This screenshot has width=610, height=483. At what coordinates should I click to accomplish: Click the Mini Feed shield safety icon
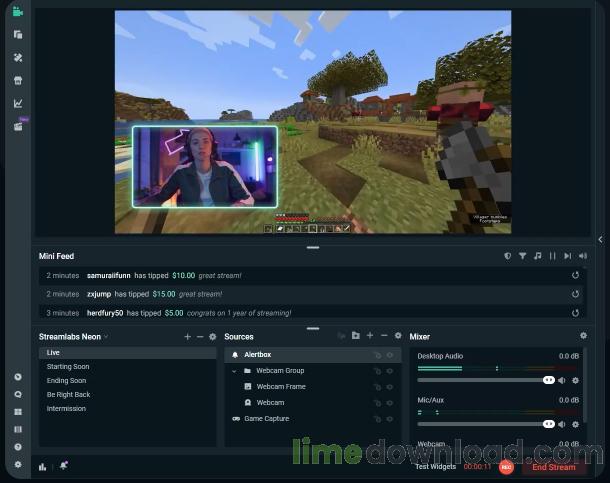pos(507,256)
